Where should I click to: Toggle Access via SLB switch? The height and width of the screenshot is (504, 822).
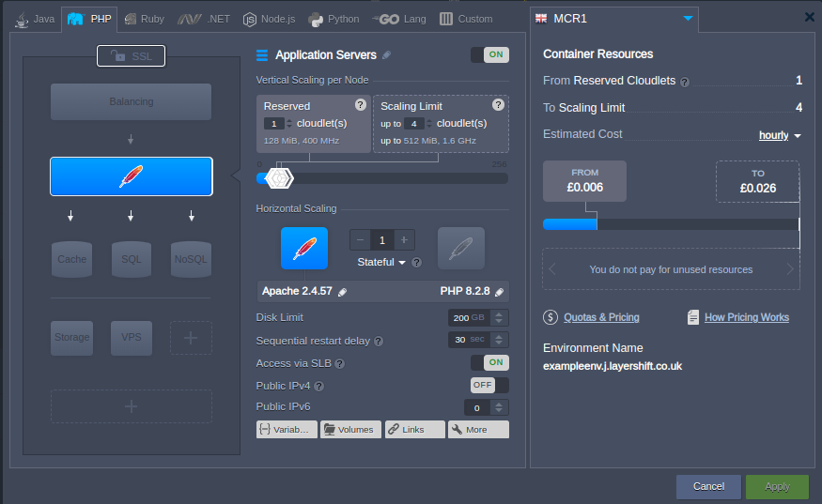489,362
